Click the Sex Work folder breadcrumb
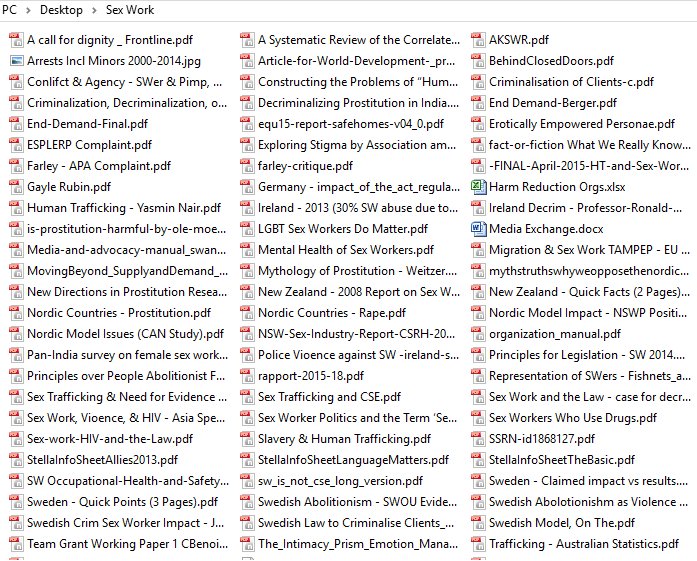This screenshot has height=561, width=697. 130,10
